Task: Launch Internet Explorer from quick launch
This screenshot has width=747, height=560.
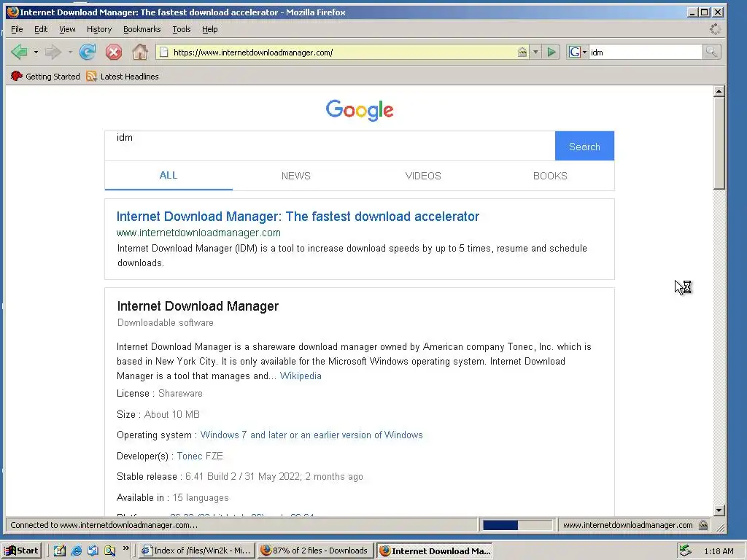Action: pos(76,551)
